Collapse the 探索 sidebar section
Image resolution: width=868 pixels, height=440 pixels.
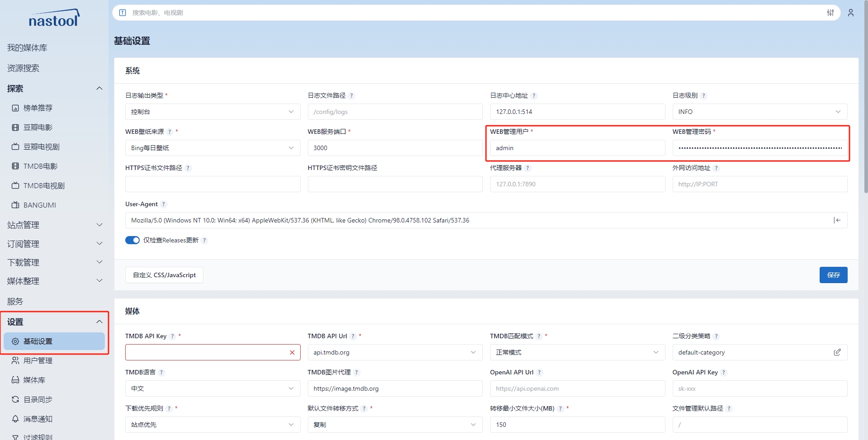pos(54,89)
